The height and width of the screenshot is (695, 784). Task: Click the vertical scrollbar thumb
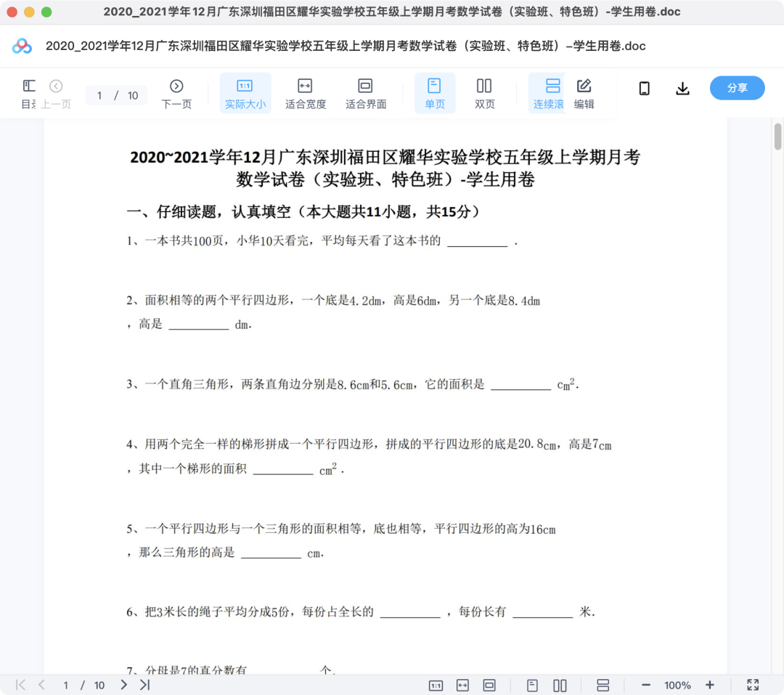coord(777,137)
